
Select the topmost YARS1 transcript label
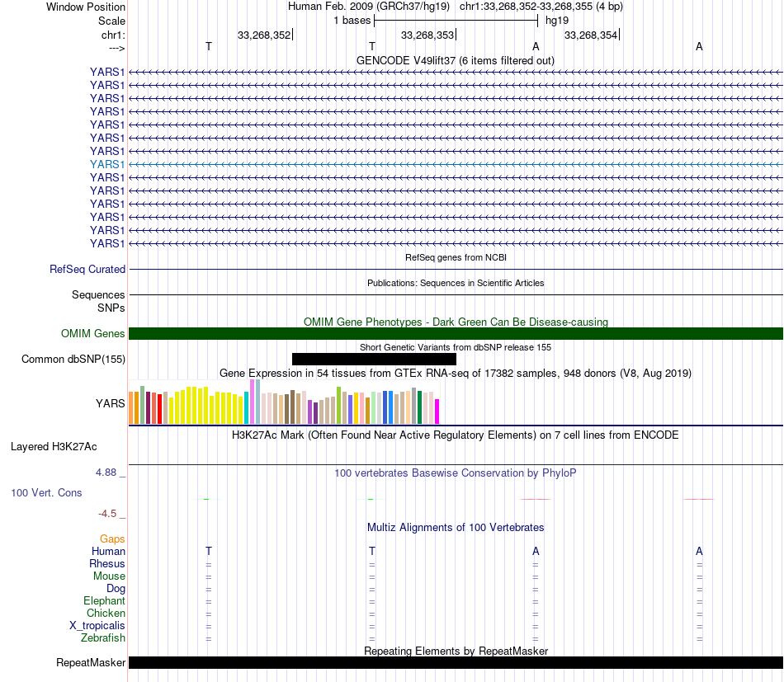[x=107, y=72]
